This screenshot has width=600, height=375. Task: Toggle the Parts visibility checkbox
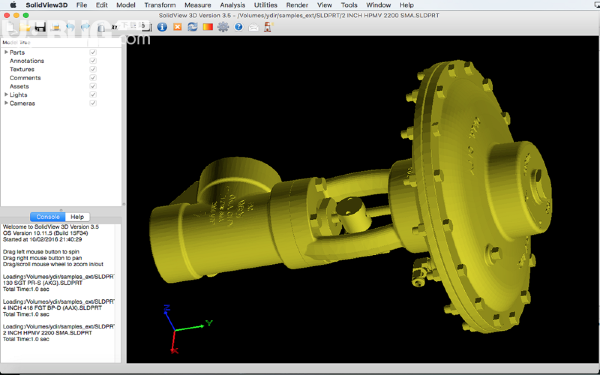93,52
